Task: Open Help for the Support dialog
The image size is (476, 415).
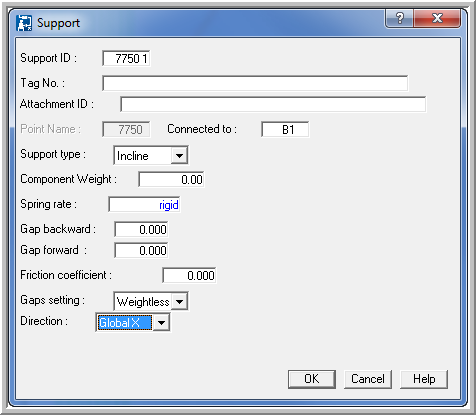Action: pos(424,379)
